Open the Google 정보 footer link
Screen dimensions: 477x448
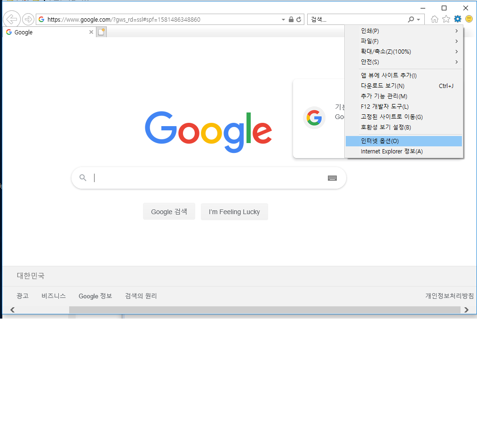(95, 296)
